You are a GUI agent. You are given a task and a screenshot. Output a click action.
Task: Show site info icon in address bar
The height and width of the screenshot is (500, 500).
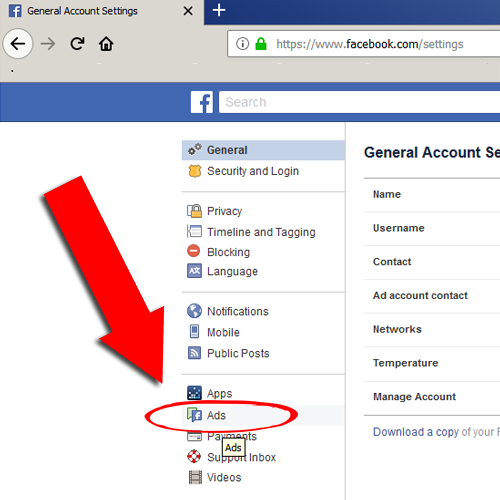[x=242, y=44]
